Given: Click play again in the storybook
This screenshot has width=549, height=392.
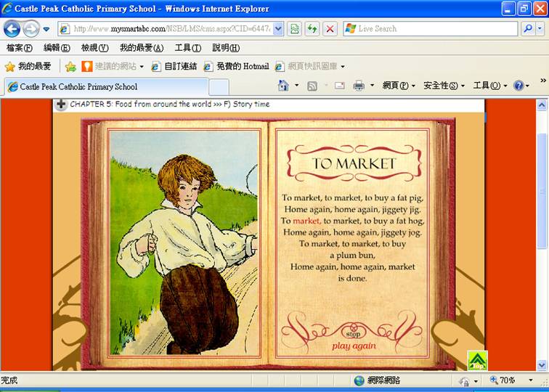Looking at the screenshot, I should tap(354, 346).
